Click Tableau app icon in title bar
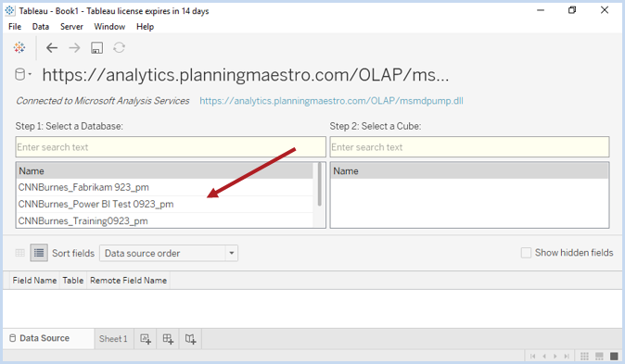625x364 pixels. click(10, 11)
